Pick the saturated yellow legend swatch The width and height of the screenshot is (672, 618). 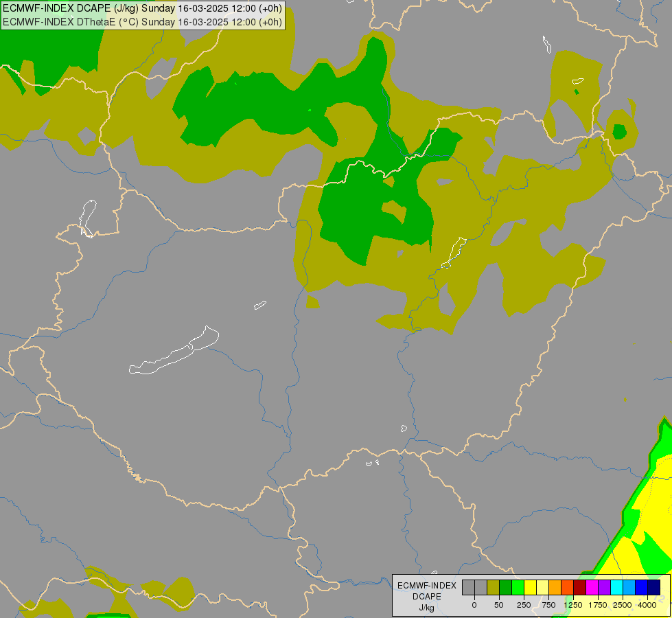click(x=530, y=587)
